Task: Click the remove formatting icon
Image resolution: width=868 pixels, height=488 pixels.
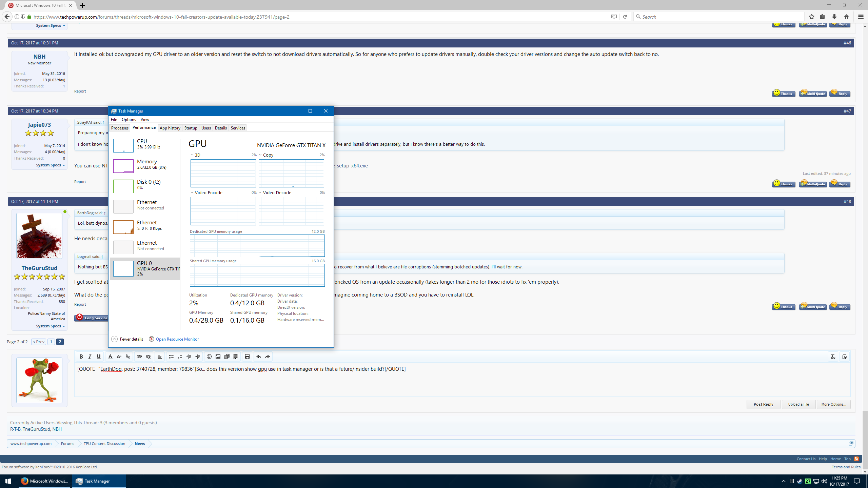Action: 833,357
